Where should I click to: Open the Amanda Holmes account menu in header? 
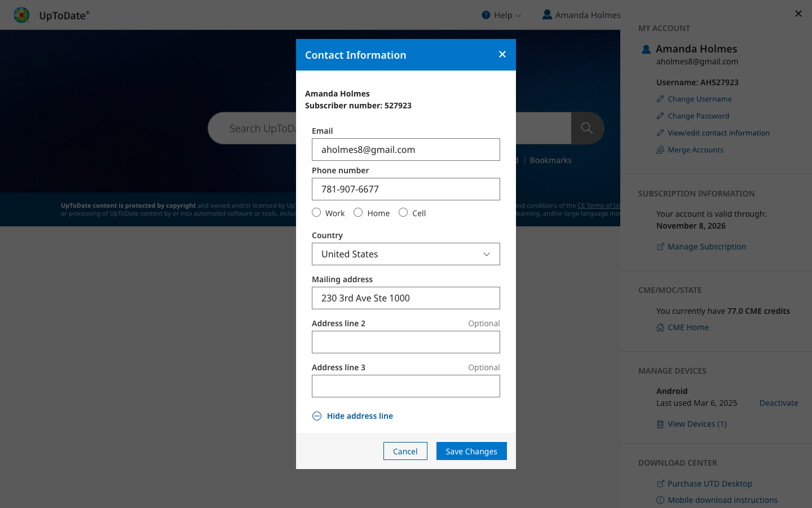tap(581, 15)
